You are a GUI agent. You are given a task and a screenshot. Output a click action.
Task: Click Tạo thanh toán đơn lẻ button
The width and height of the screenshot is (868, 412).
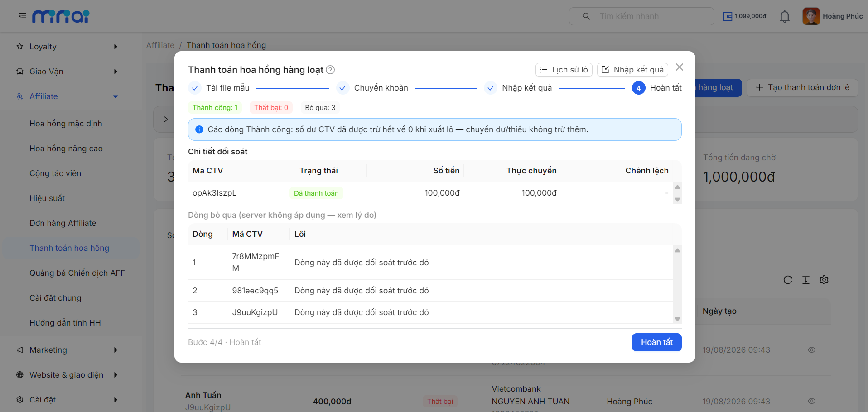point(802,87)
